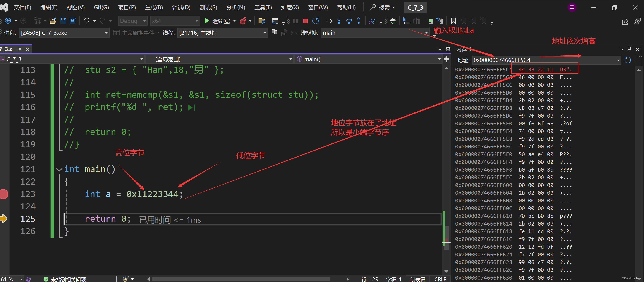This screenshot has width=644, height=282.
Task: Close the 7_3.c editor tab
Action: [28, 49]
